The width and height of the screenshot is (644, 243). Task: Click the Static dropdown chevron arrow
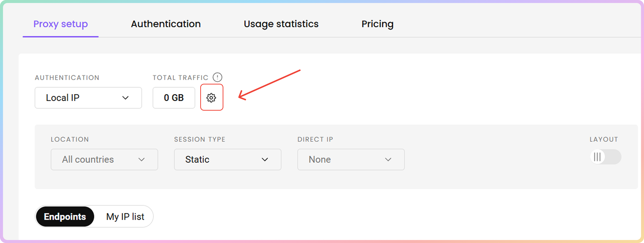click(x=265, y=159)
